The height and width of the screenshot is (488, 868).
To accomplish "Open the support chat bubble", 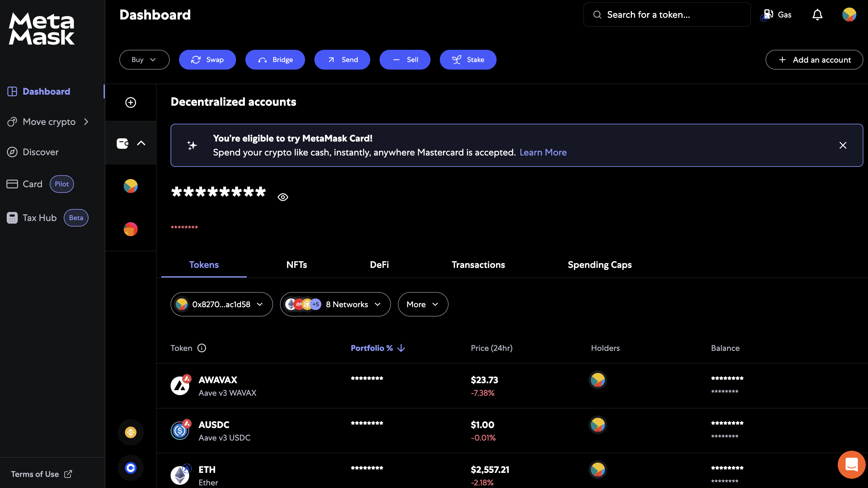I will click(x=851, y=465).
